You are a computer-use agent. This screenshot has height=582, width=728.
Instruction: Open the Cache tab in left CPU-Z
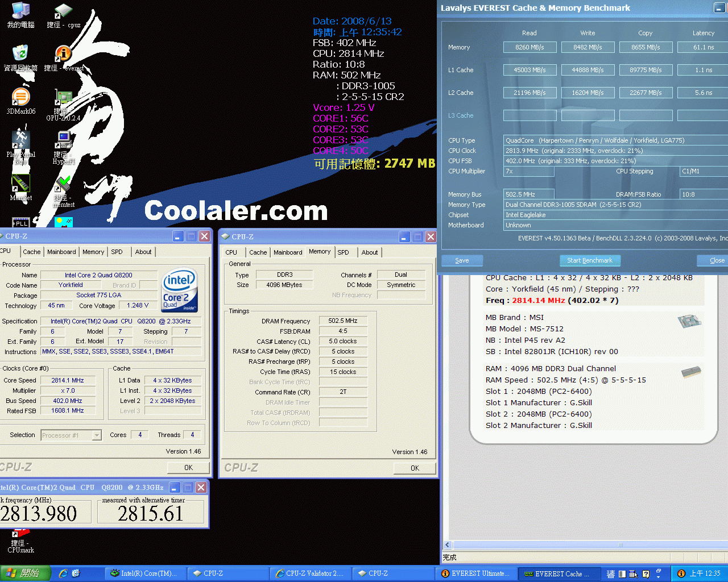(31, 252)
